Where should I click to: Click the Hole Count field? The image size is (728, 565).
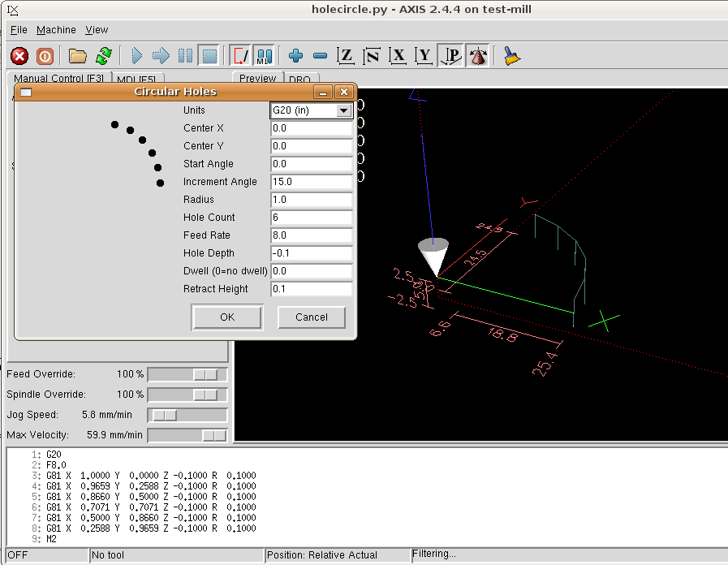[x=311, y=218]
